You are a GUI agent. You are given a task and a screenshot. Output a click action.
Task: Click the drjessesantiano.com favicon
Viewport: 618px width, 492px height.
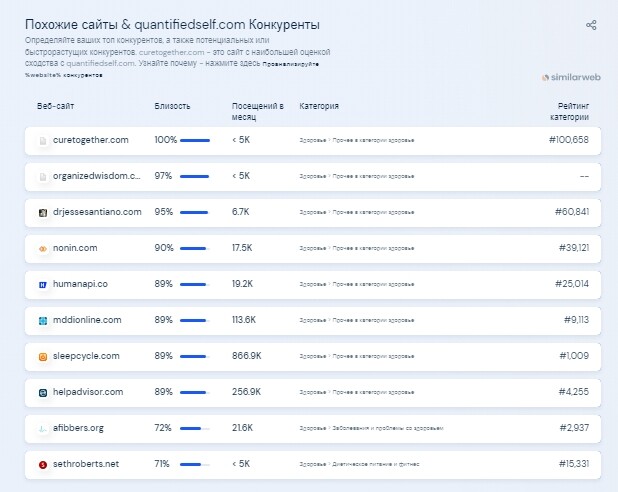click(43, 212)
